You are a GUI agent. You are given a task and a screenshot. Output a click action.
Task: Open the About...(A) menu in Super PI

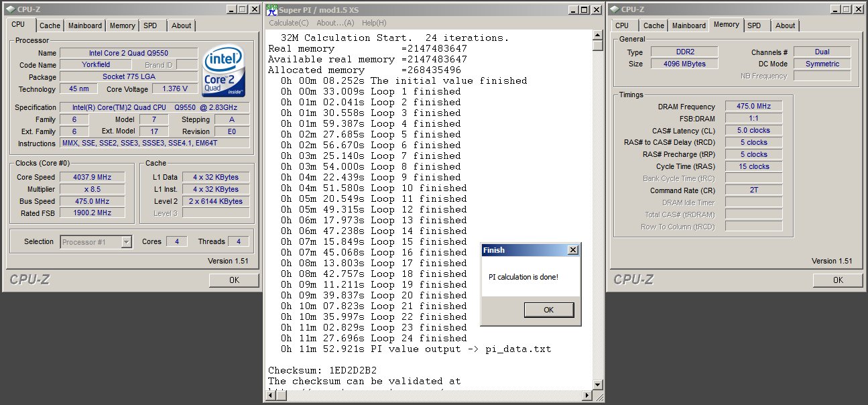tap(335, 23)
